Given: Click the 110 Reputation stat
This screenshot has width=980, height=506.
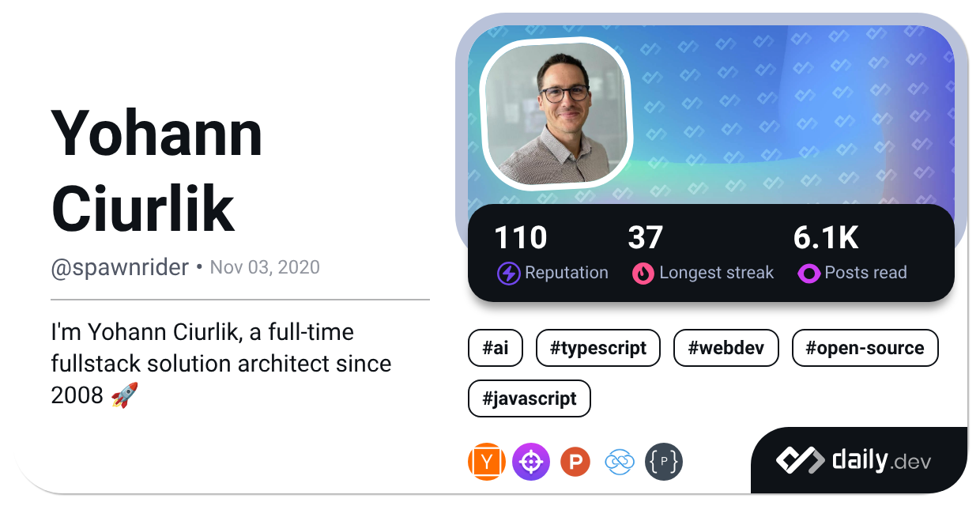Looking at the screenshot, I should point(521,238).
